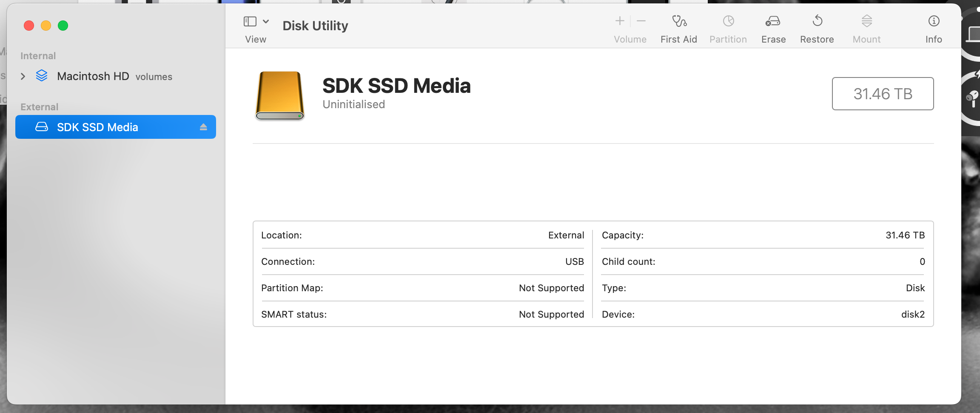Viewport: 980px width, 413px height.
Task: Select the Disk Utility window title
Action: coord(315,26)
